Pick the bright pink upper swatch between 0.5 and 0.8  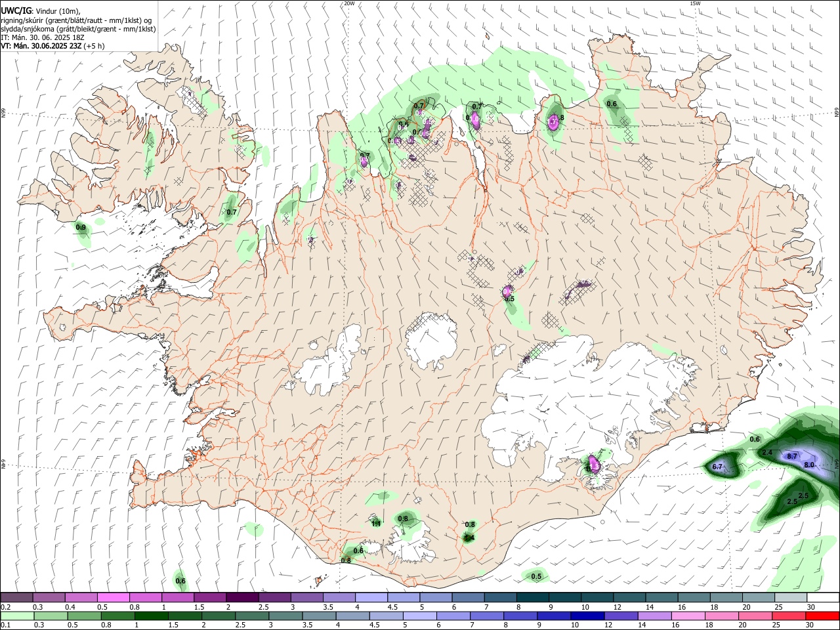point(114,597)
